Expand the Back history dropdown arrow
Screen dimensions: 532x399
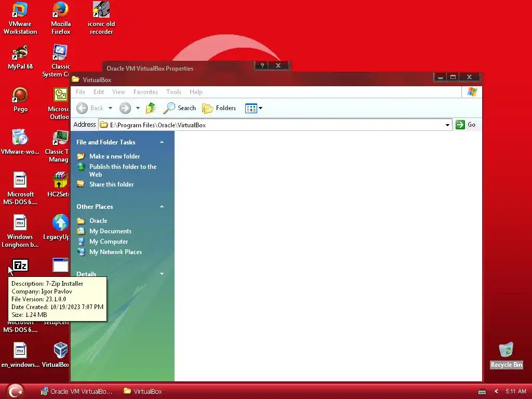click(110, 108)
